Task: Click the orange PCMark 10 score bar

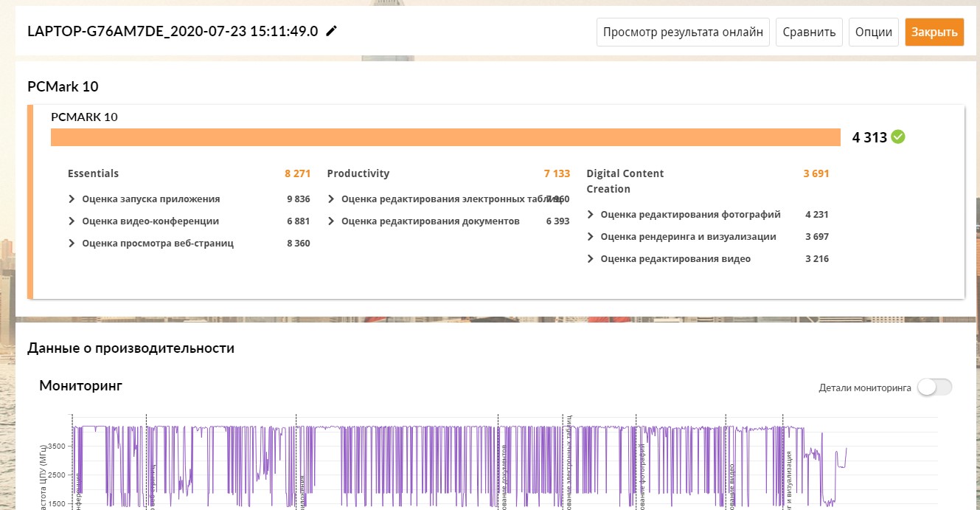Action: (x=445, y=138)
